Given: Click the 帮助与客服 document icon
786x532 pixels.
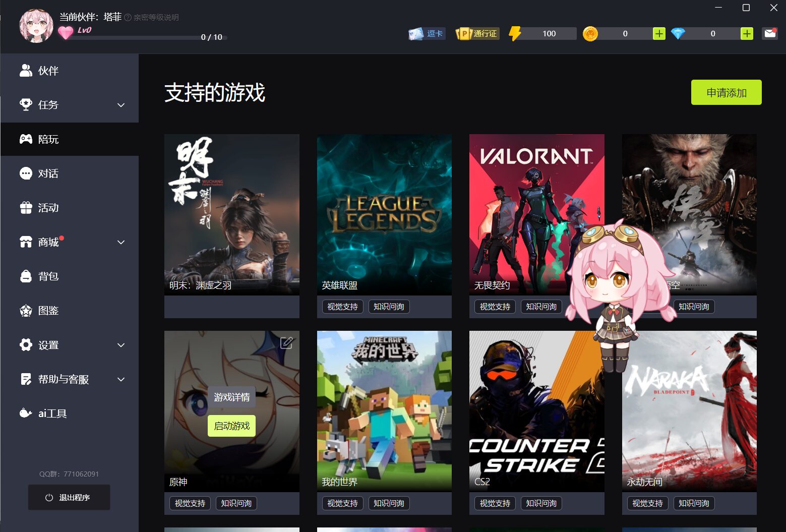Looking at the screenshot, I should [26, 379].
